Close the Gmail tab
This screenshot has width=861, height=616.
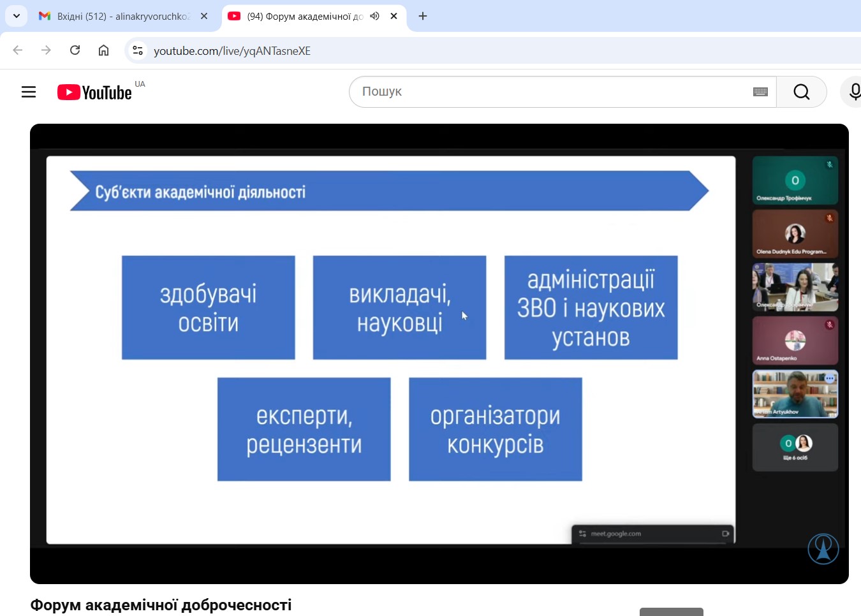[x=204, y=16]
